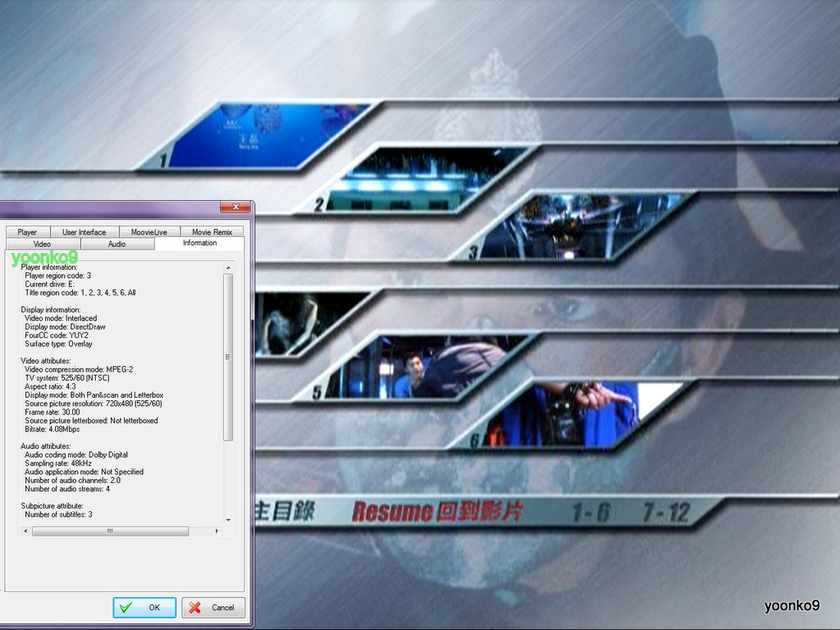The image size is (840, 630).
Task: Open the Audio tab
Action: [116, 244]
